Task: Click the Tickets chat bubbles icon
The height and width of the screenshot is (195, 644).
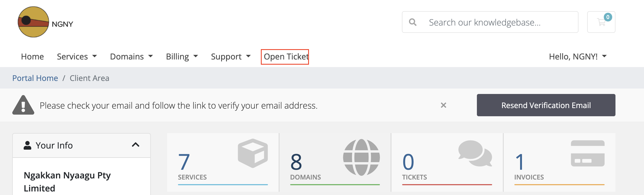Action: [475, 153]
